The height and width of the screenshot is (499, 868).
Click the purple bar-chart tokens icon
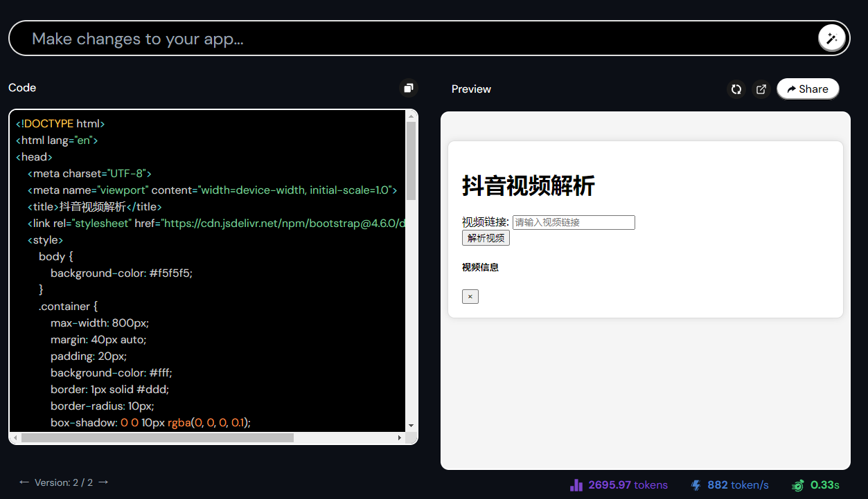pyautogui.click(x=577, y=484)
